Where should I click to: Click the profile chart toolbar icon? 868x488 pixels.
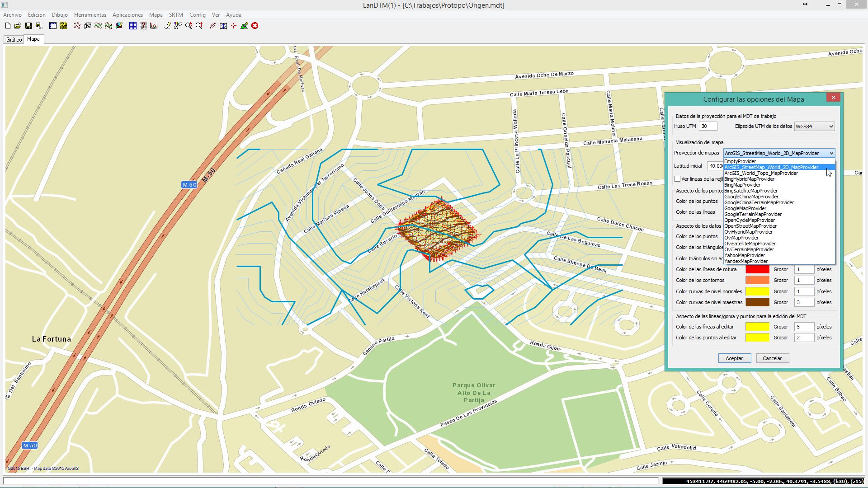pyautogui.click(x=154, y=26)
